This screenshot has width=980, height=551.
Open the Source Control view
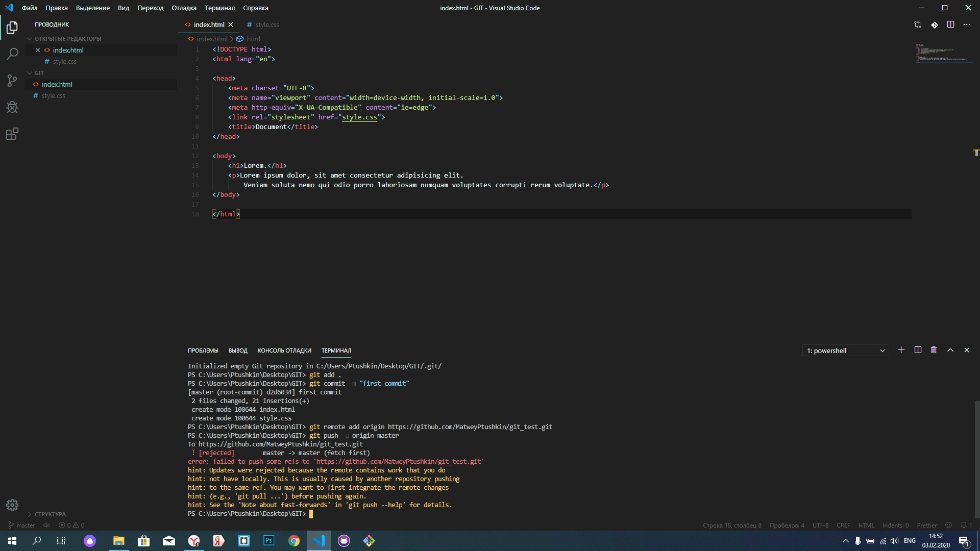point(12,81)
